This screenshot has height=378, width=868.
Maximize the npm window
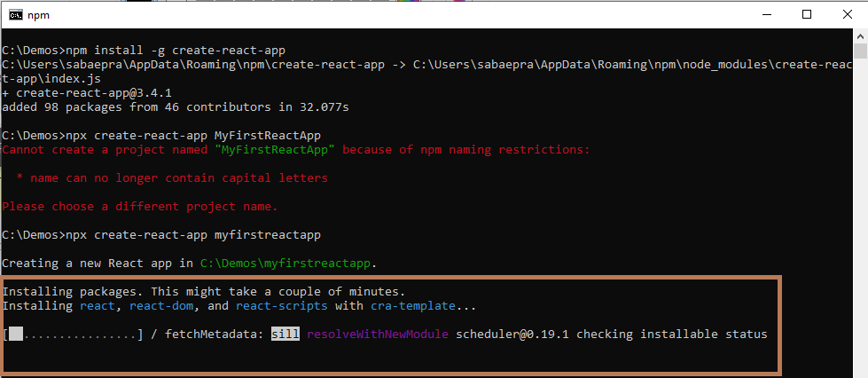(x=807, y=15)
